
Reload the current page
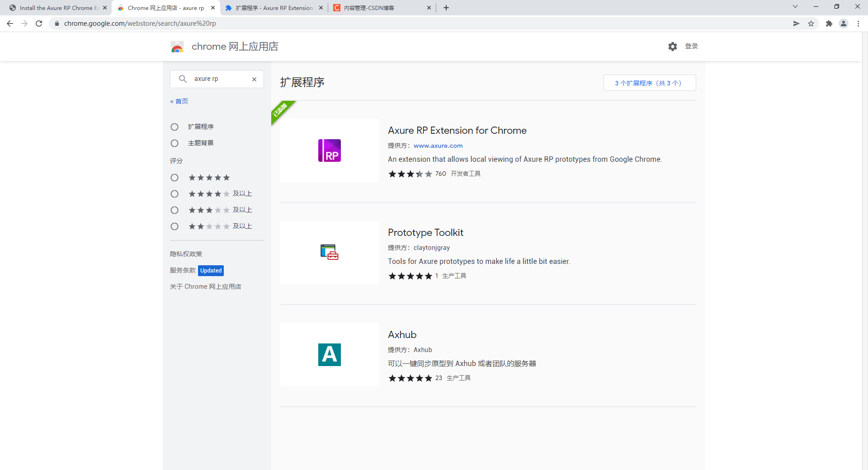pos(39,23)
